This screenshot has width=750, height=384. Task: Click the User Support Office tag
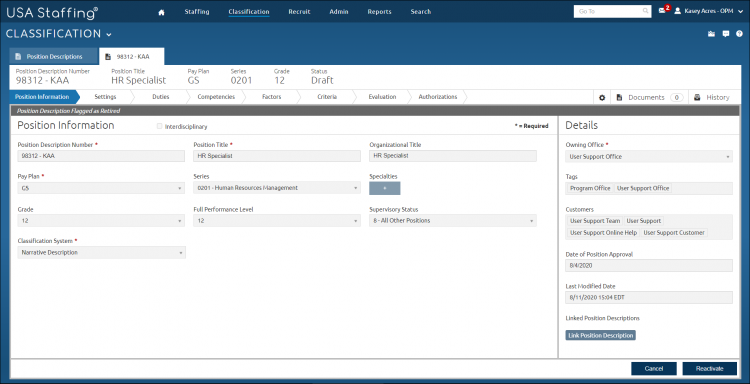tap(643, 188)
